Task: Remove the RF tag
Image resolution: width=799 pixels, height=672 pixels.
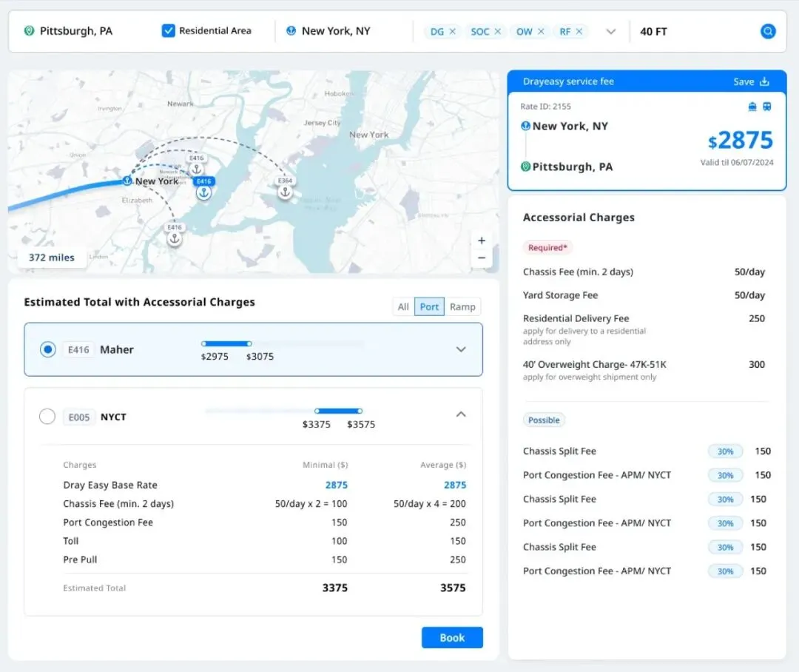Action: (x=579, y=32)
